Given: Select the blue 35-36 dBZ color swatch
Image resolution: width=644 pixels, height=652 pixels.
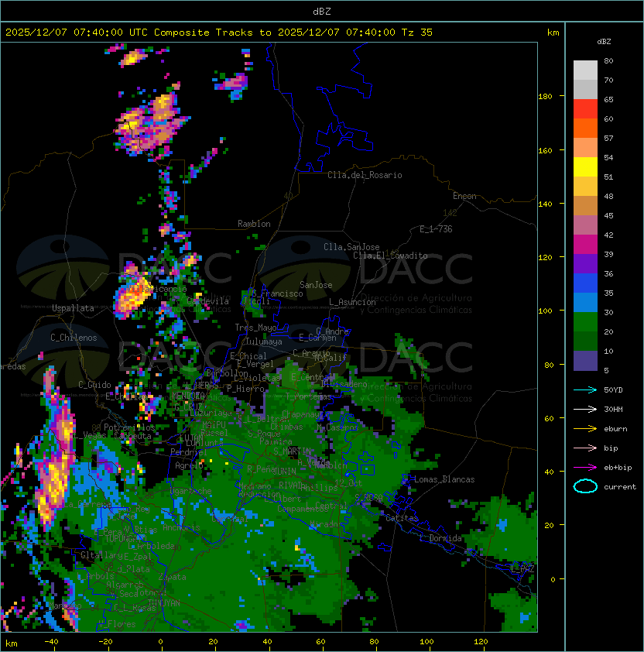Looking at the screenshot, I should [x=585, y=283].
